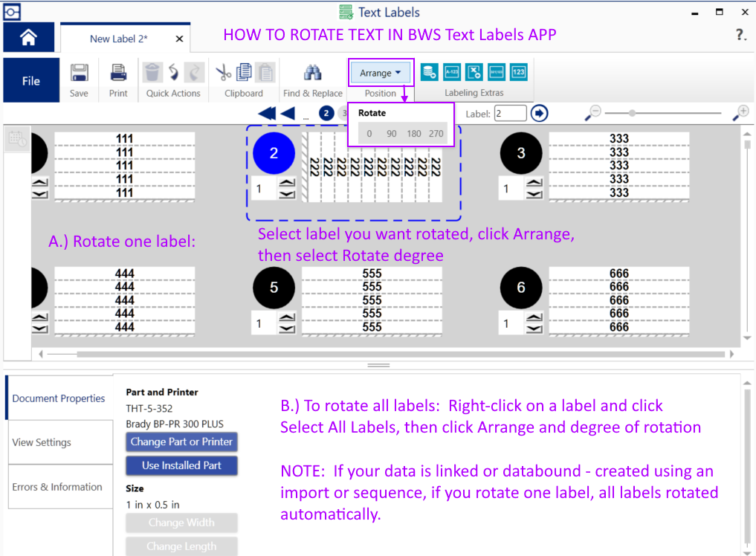Open the Arrange dropdown
The width and height of the screenshot is (756, 556).
pyautogui.click(x=381, y=72)
